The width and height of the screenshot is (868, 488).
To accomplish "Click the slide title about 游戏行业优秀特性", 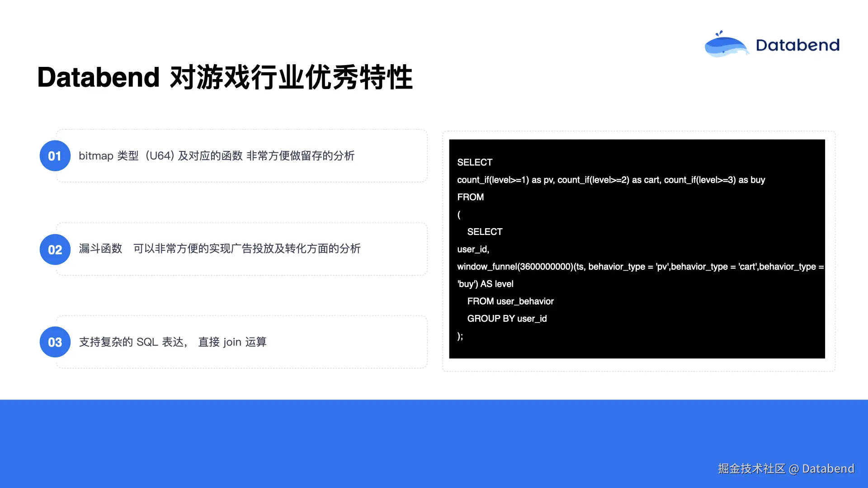I will point(225,77).
